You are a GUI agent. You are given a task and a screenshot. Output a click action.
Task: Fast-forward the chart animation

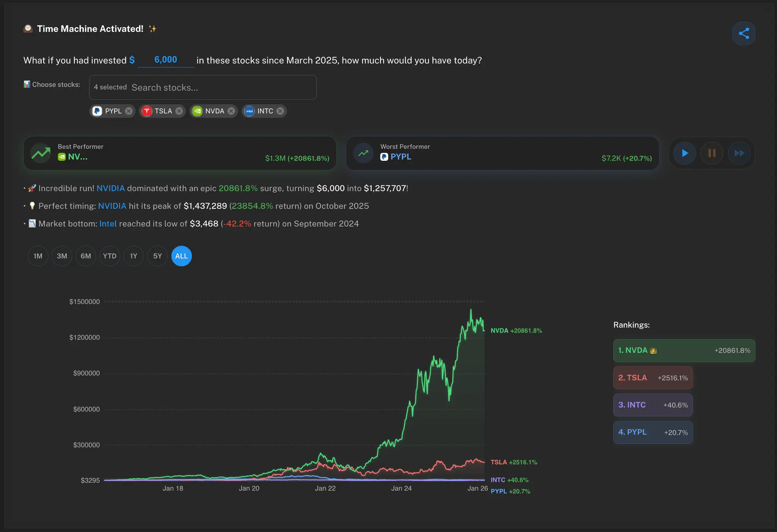[x=739, y=153]
